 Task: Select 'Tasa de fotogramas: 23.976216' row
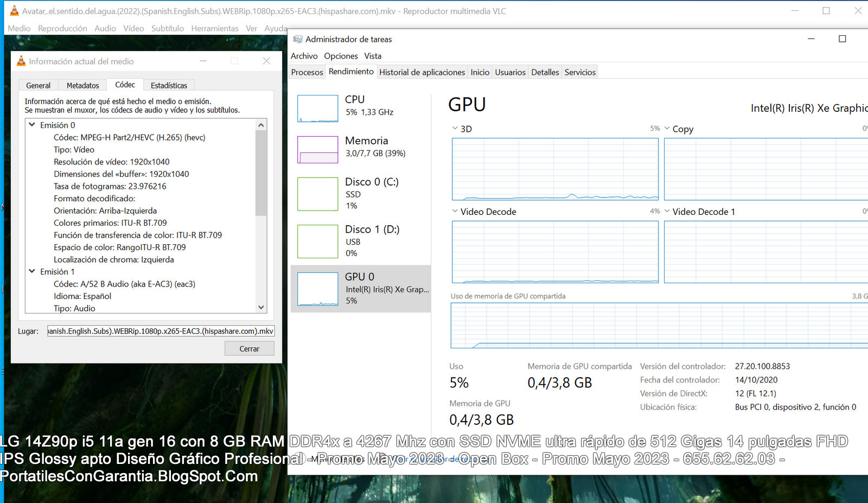click(x=110, y=186)
